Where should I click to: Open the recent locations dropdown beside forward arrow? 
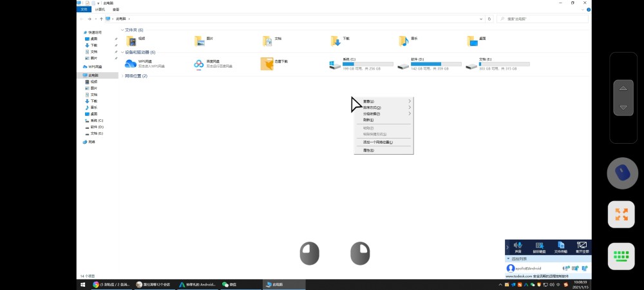point(96,19)
